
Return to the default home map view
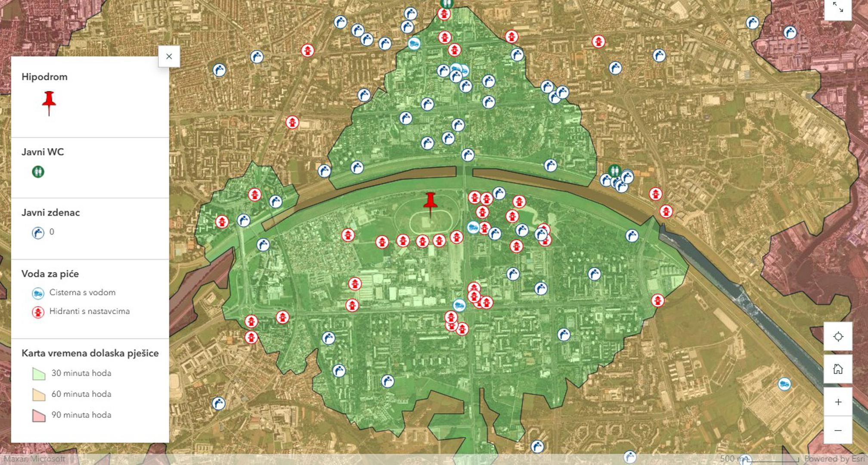pos(837,369)
